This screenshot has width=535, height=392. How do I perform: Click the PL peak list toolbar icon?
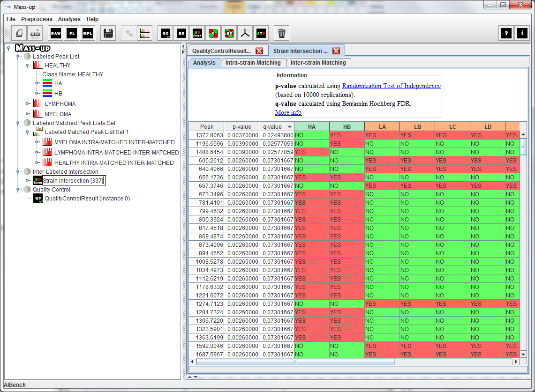coord(72,33)
